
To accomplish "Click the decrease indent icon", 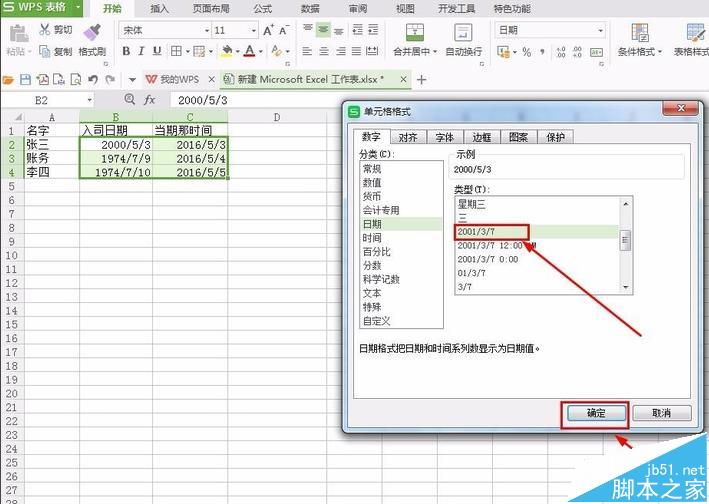I will coord(358,30).
